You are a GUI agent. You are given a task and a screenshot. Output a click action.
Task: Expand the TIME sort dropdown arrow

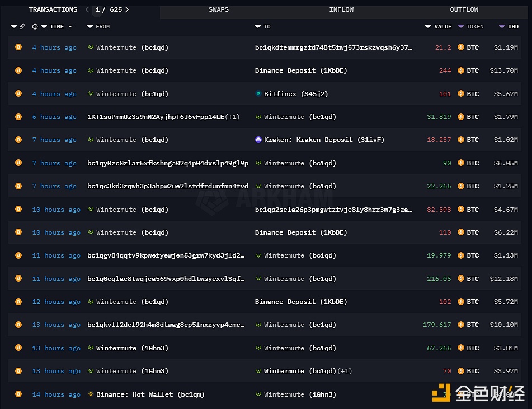click(70, 26)
